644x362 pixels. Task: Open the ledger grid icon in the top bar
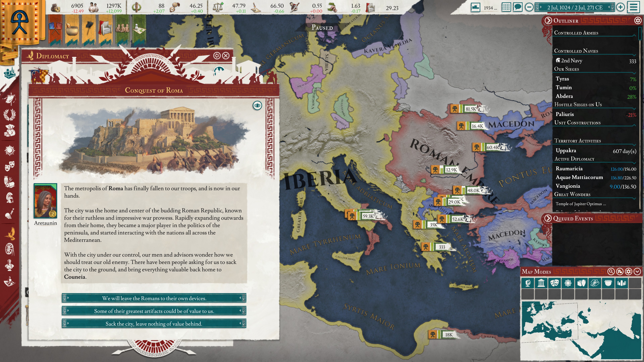506,7
